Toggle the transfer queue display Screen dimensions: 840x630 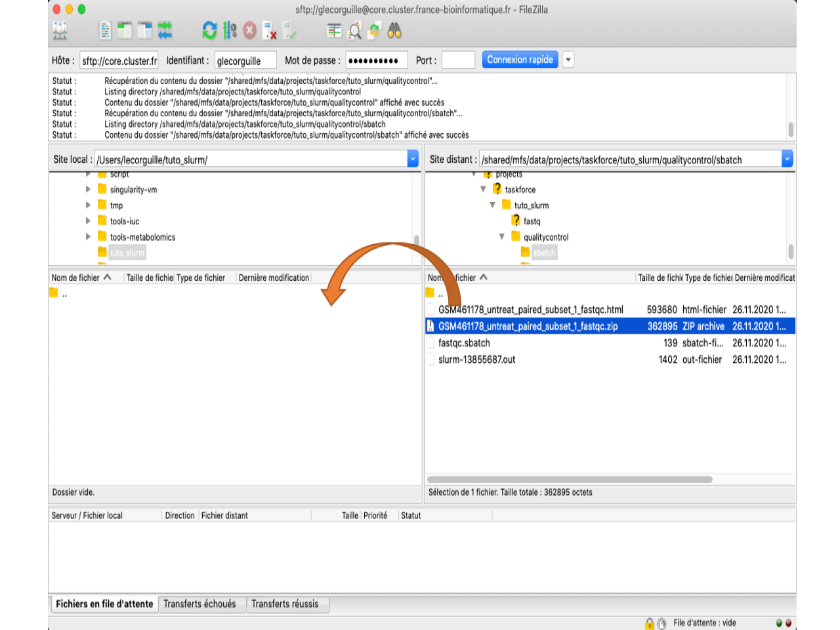(x=165, y=30)
